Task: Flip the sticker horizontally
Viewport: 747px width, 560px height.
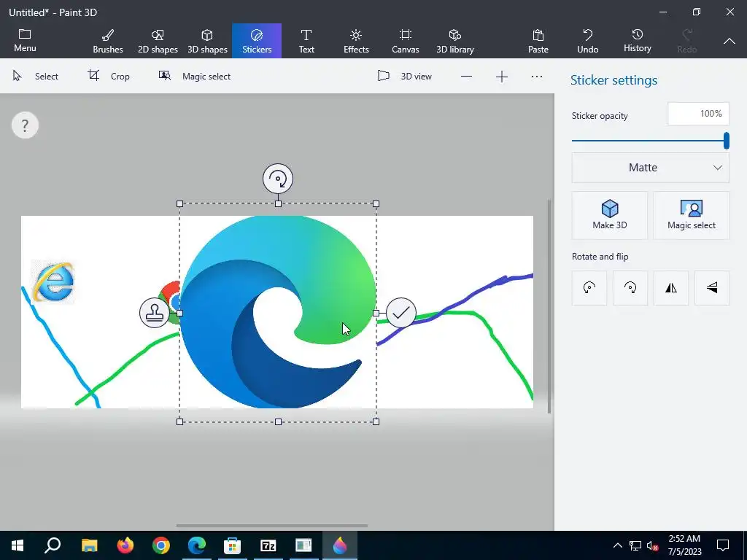Action: (x=671, y=287)
